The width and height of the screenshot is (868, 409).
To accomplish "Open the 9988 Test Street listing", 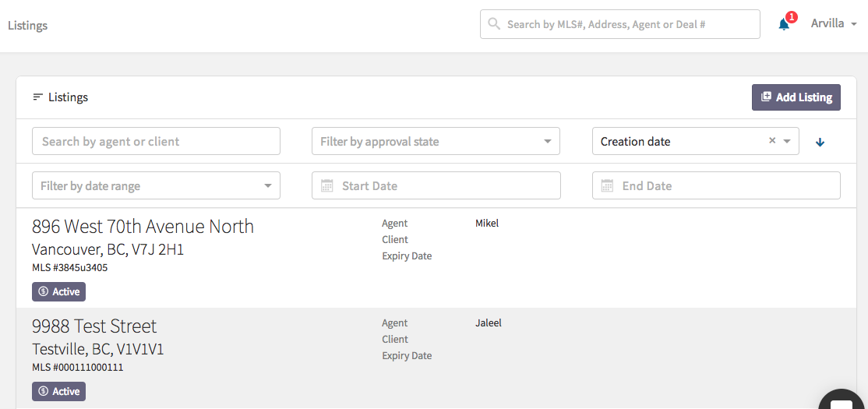I will 94,326.
